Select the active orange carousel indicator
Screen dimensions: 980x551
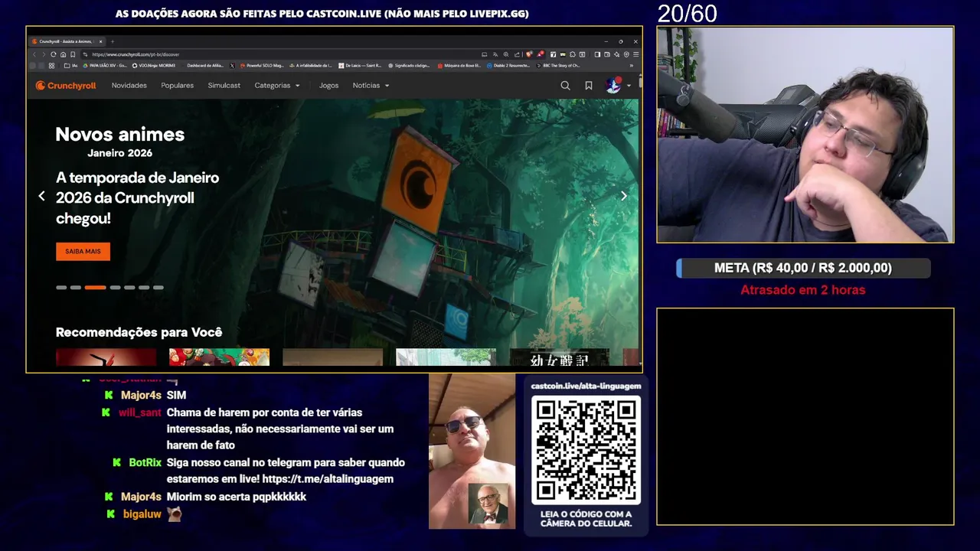coord(95,288)
